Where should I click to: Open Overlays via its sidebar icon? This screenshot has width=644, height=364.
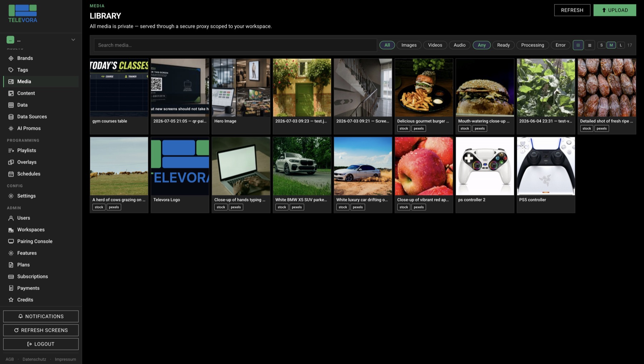pos(11,162)
